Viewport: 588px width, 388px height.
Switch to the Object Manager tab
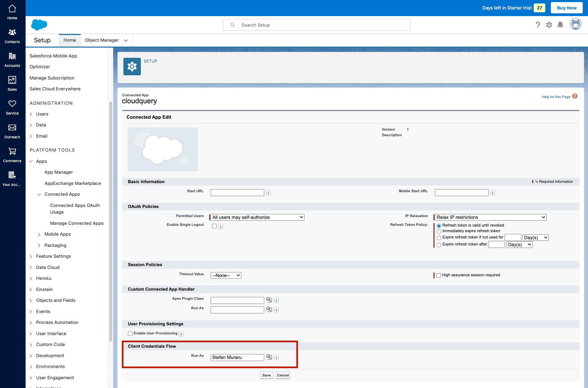(x=102, y=40)
